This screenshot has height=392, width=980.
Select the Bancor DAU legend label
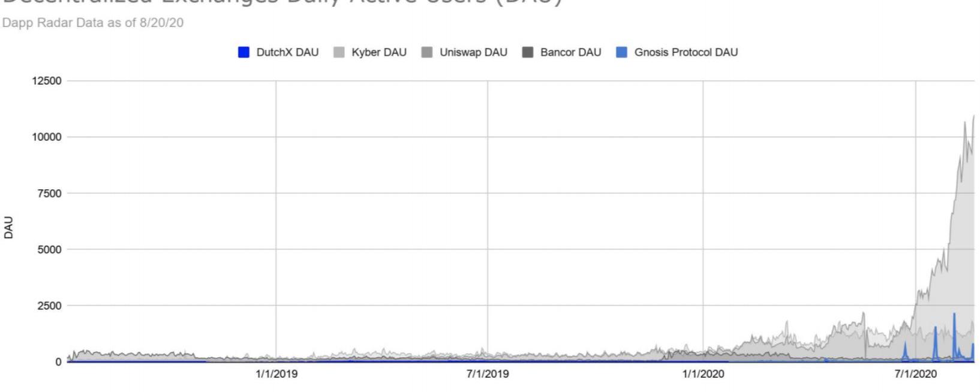(x=570, y=52)
